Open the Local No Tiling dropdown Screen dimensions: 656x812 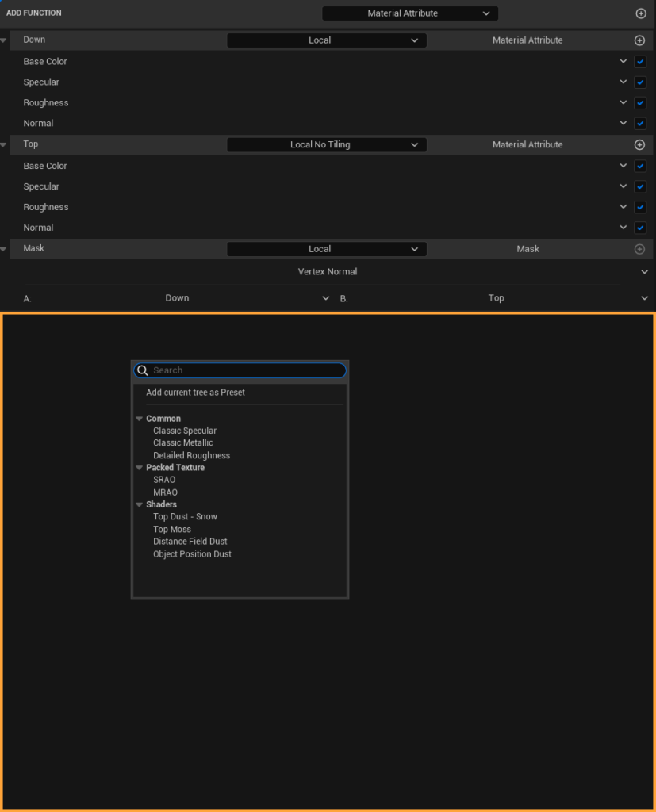click(326, 144)
